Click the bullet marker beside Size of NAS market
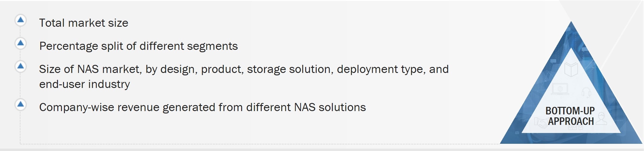 click(20, 66)
